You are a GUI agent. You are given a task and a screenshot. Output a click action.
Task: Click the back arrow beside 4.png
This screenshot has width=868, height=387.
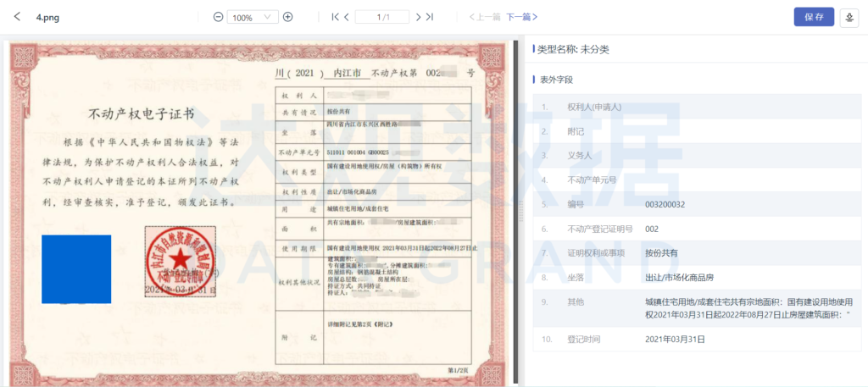pyautogui.click(x=17, y=17)
